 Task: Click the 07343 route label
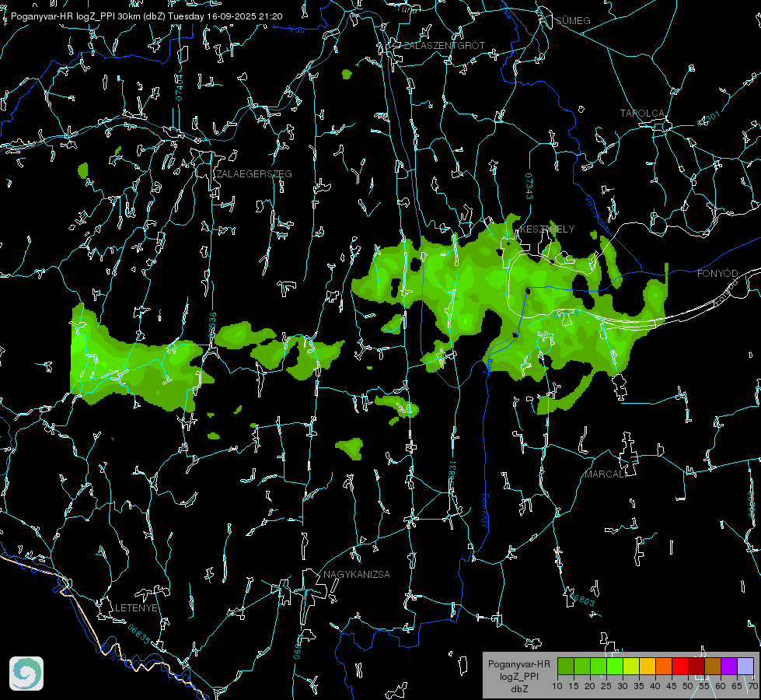click(x=529, y=186)
